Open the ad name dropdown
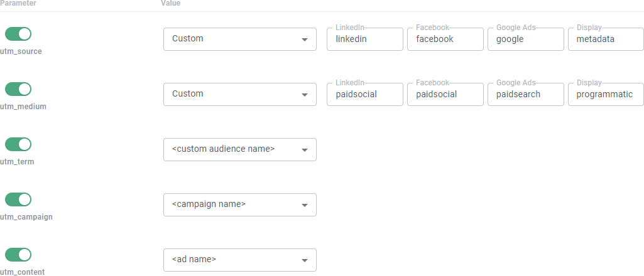Viewport: 644px width, 276px height. 239,260
